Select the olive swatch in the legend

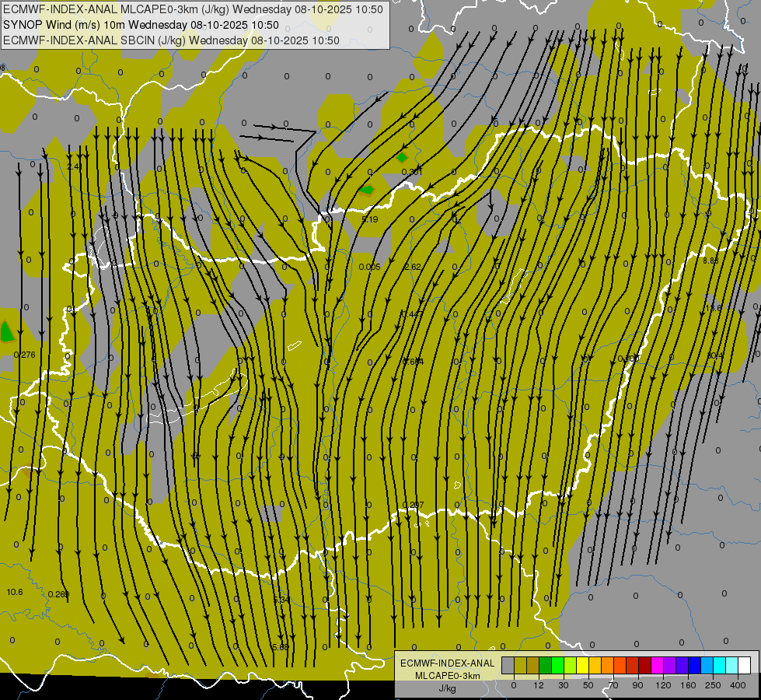520,665
